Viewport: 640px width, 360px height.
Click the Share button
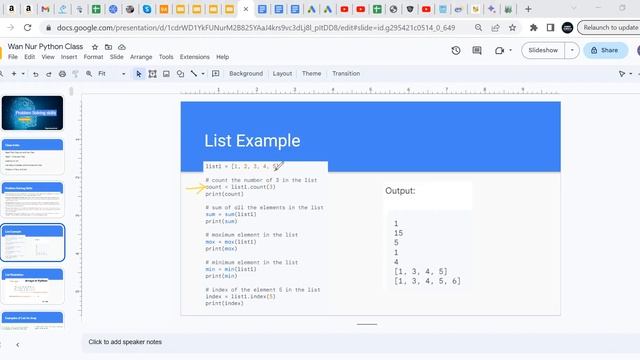605,50
